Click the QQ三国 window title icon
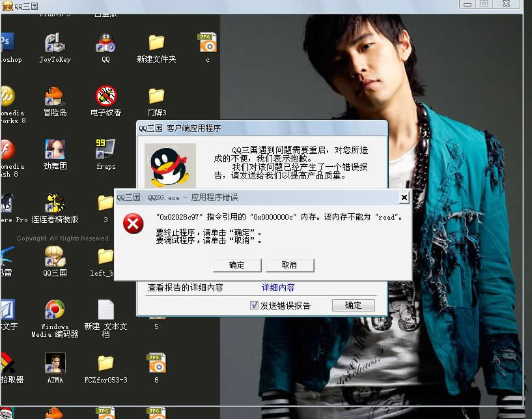532x419 pixels. [x=7, y=6]
